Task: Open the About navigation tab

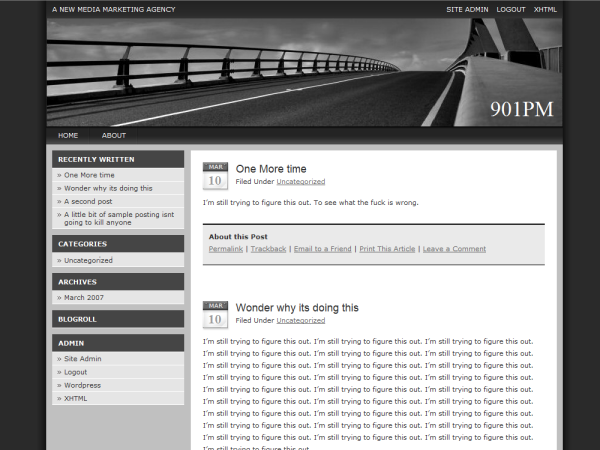Action: 114,135
